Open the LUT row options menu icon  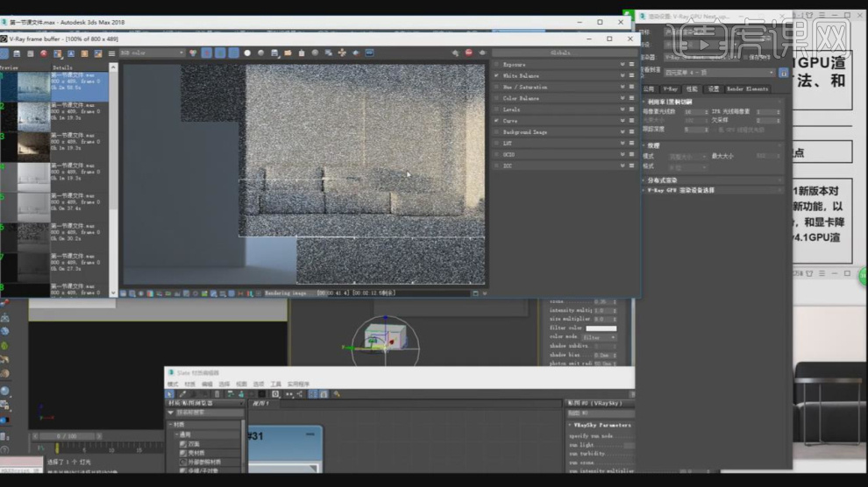[631, 143]
